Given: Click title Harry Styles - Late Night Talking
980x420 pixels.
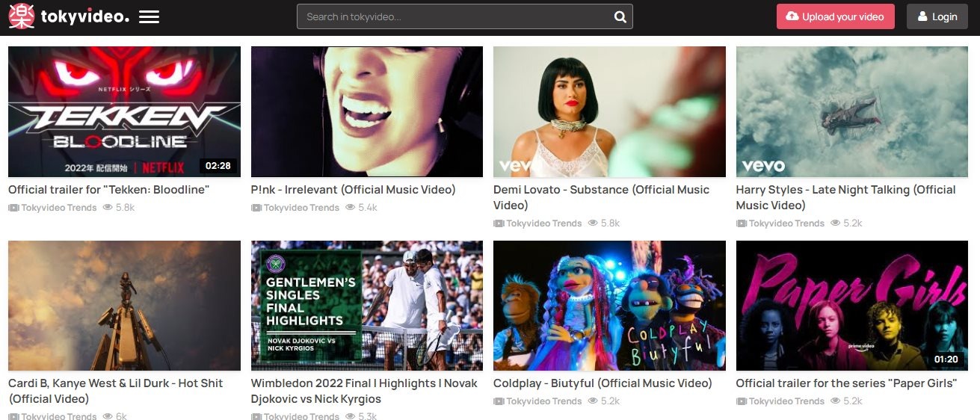Looking at the screenshot, I should click(846, 197).
